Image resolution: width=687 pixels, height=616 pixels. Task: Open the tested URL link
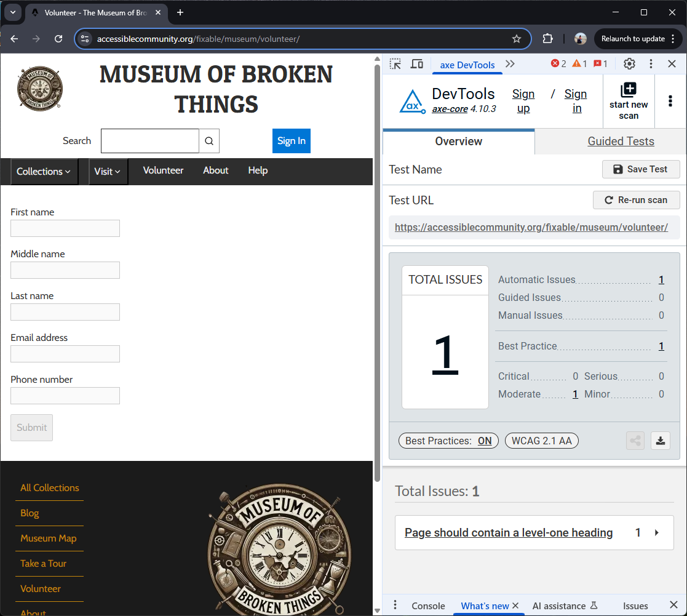[x=531, y=227]
